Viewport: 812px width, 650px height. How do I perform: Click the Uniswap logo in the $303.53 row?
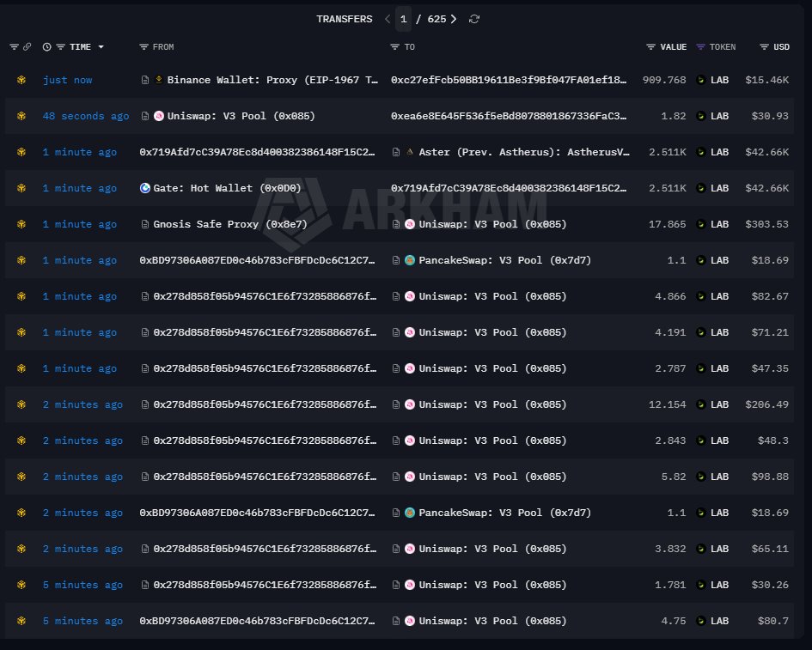(410, 224)
